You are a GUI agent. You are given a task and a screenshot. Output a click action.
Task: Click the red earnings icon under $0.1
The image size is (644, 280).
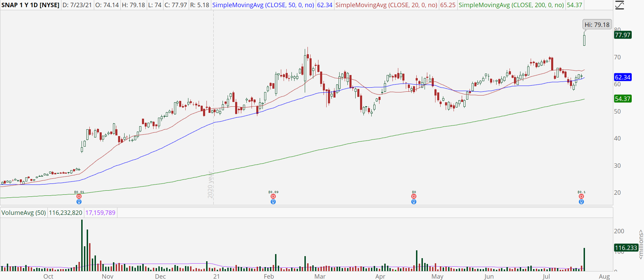coord(581,196)
